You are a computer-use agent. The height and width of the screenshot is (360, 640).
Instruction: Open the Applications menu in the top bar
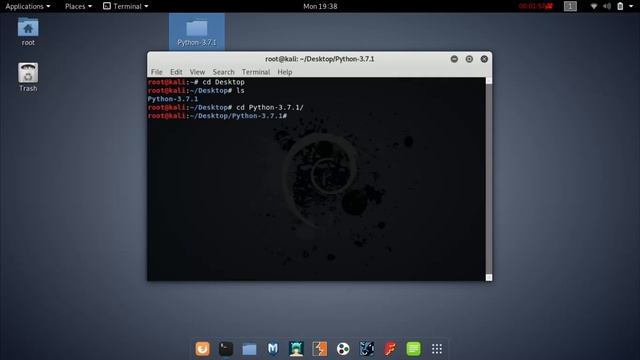(x=28, y=6)
